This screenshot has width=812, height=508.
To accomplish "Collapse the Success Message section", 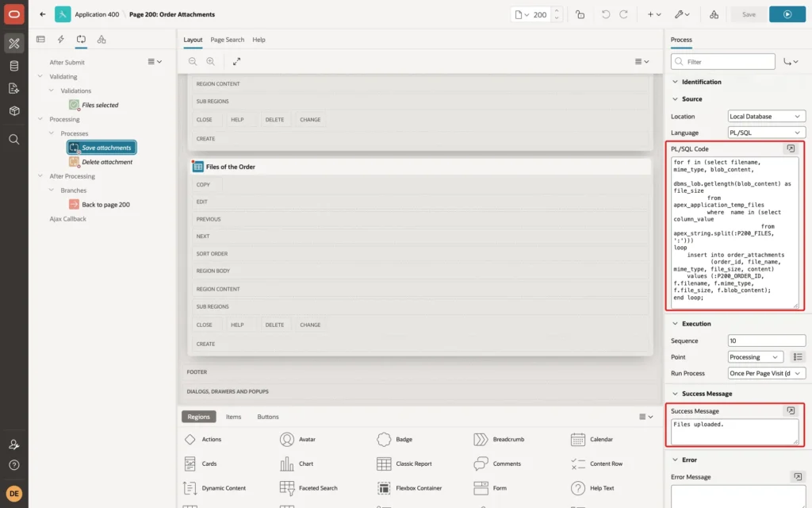I will 675,394.
